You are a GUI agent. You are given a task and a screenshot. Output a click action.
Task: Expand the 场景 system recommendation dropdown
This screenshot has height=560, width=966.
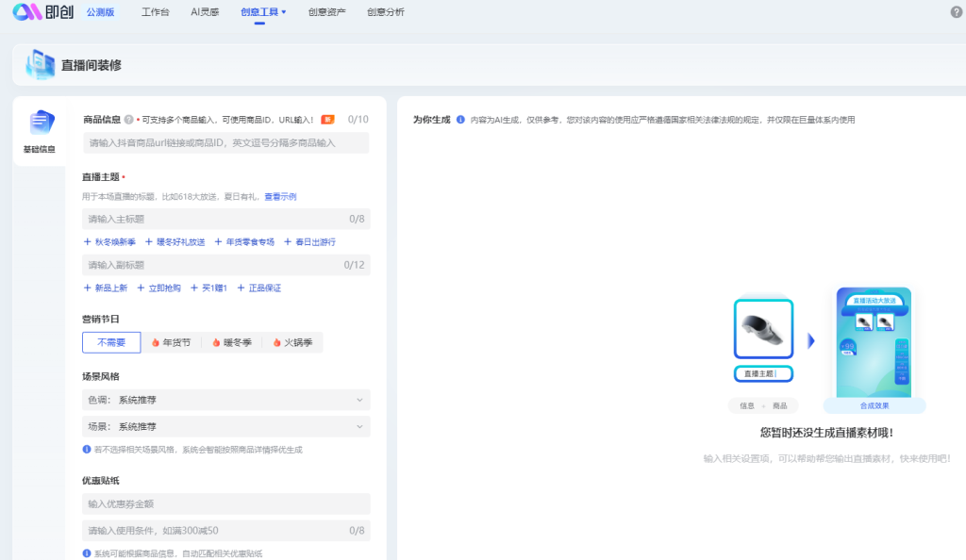225,427
